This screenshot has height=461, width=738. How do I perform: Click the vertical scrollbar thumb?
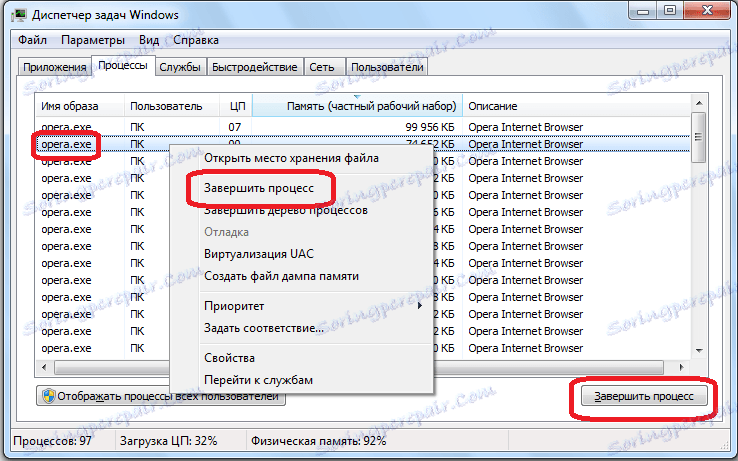tap(699, 137)
